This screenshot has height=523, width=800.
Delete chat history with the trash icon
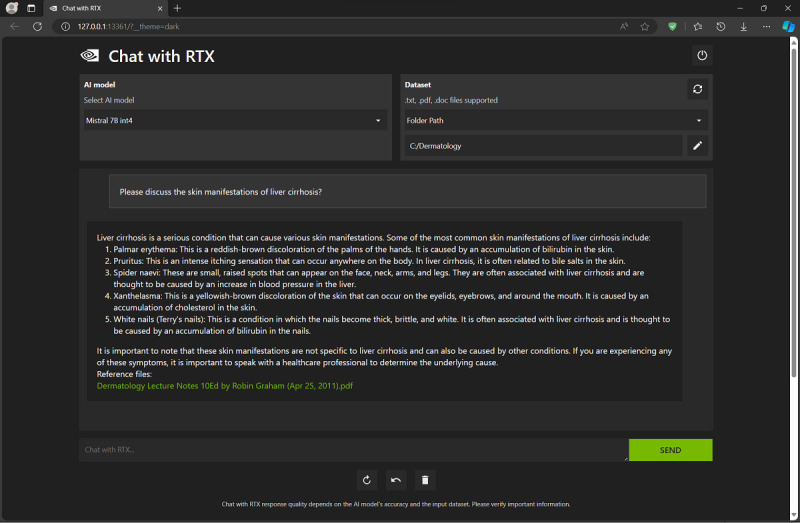point(425,481)
